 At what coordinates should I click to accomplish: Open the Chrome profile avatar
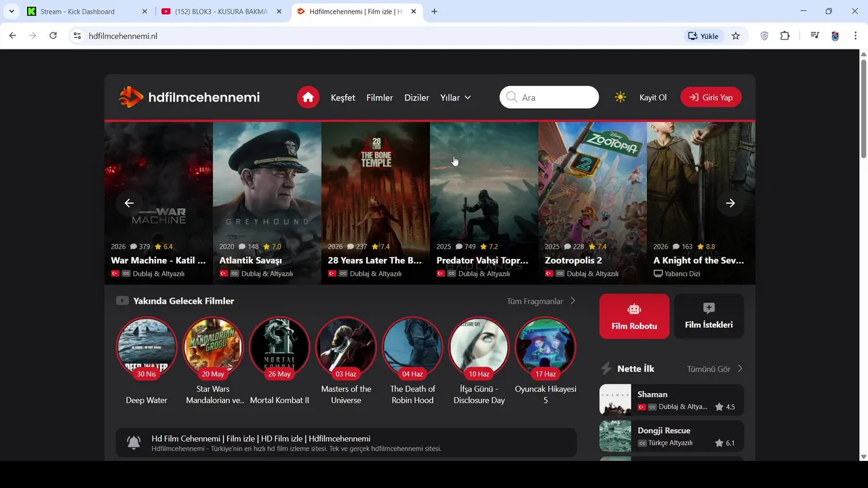click(x=835, y=36)
